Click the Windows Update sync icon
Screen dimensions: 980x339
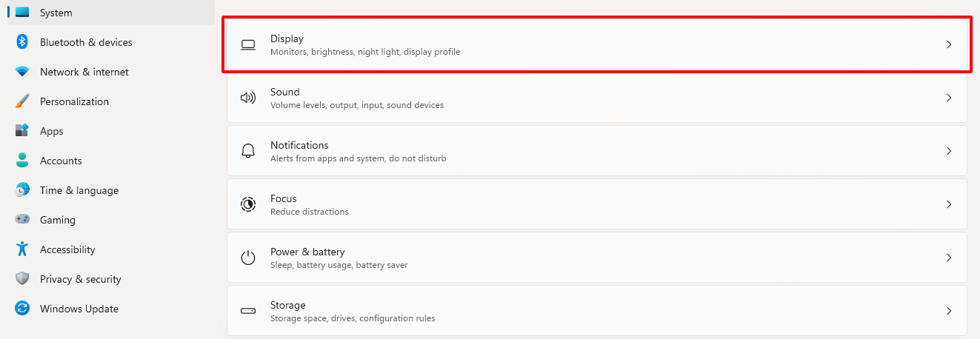(x=22, y=309)
